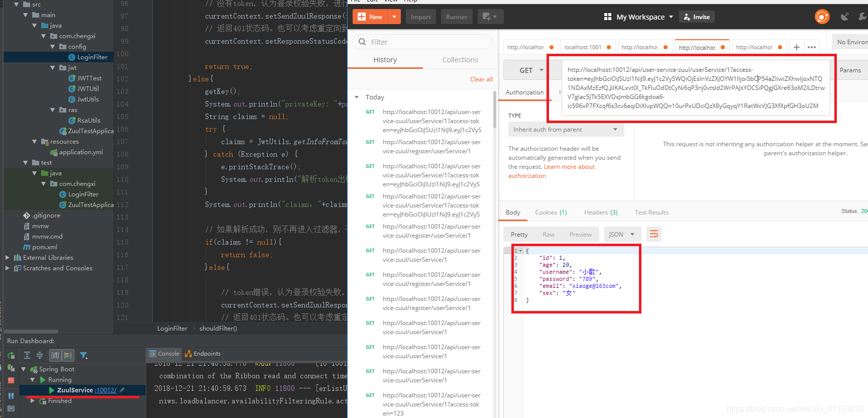Viewport: 868px width, 418px height.
Task: Click orange unsaved dot on localhost:1001 tab
Action: click(x=609, y=47)
